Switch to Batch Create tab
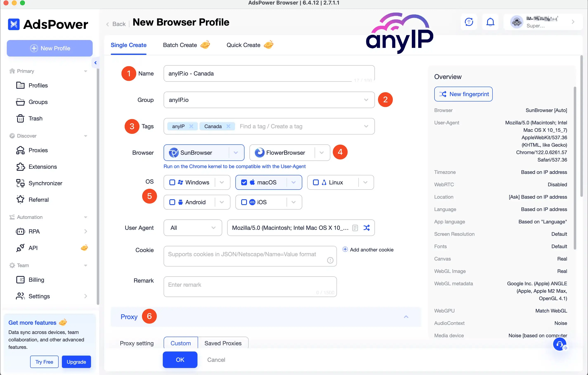 coord(186,45)
